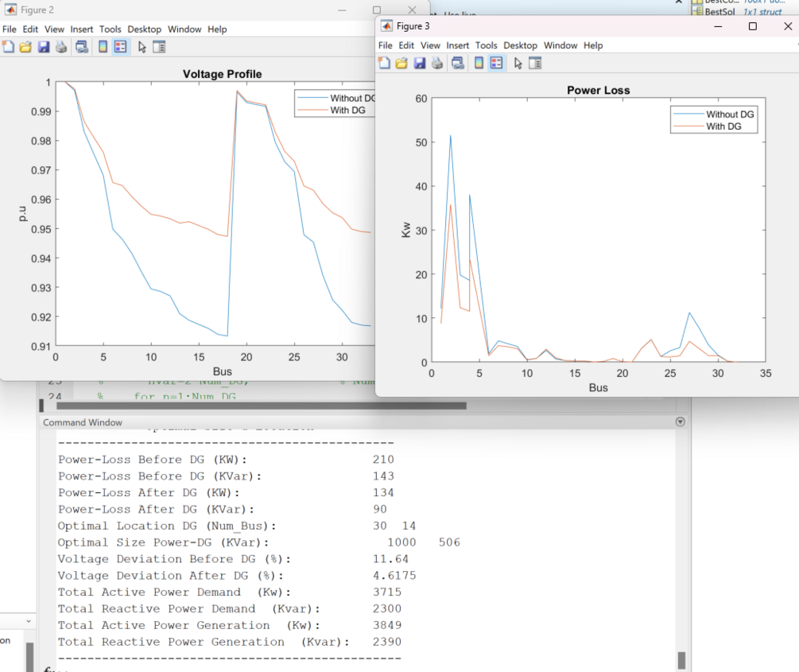The height and width of the screenshot is (672, 799).
Task: Click 'Total Active Power Generation' value 3849
Action: point(387,625)
